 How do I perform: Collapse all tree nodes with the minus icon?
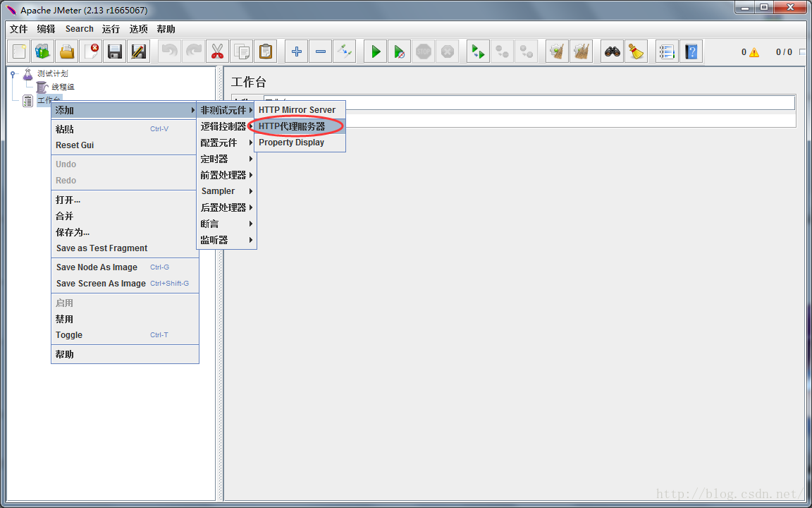coord(320,52)
